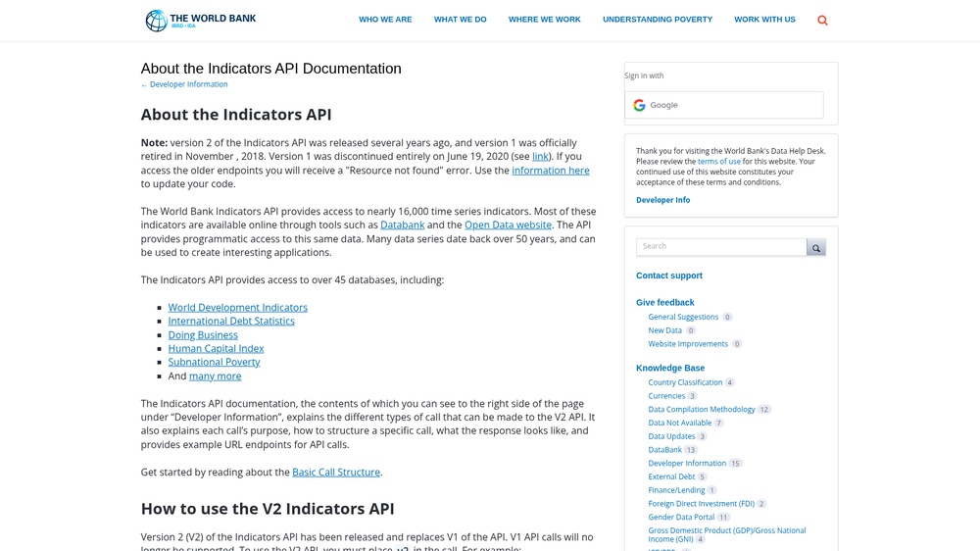Open International Debt Statistics link
Viewport: 980px width, 551px height.
[231, 321]
